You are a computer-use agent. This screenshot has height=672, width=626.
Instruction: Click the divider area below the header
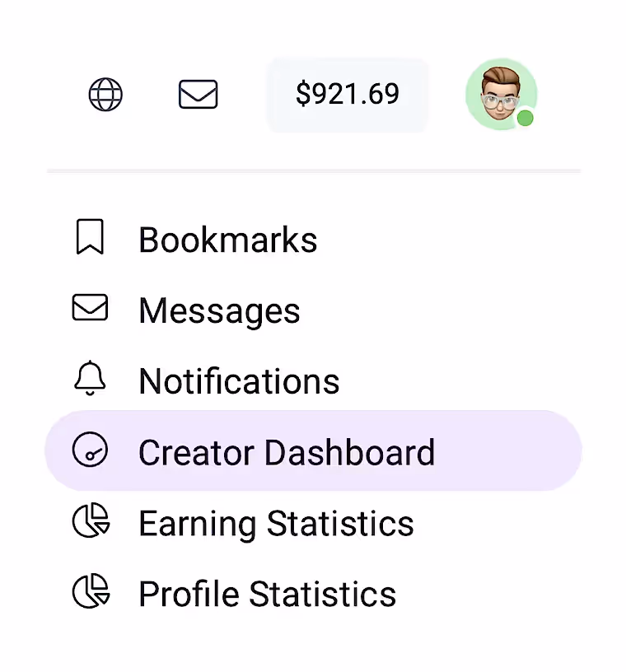tap(313, 170)
